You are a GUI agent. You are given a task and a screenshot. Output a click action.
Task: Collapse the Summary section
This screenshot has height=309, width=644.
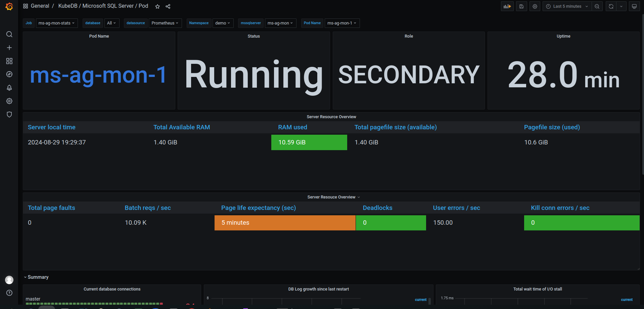pos(36,277)
